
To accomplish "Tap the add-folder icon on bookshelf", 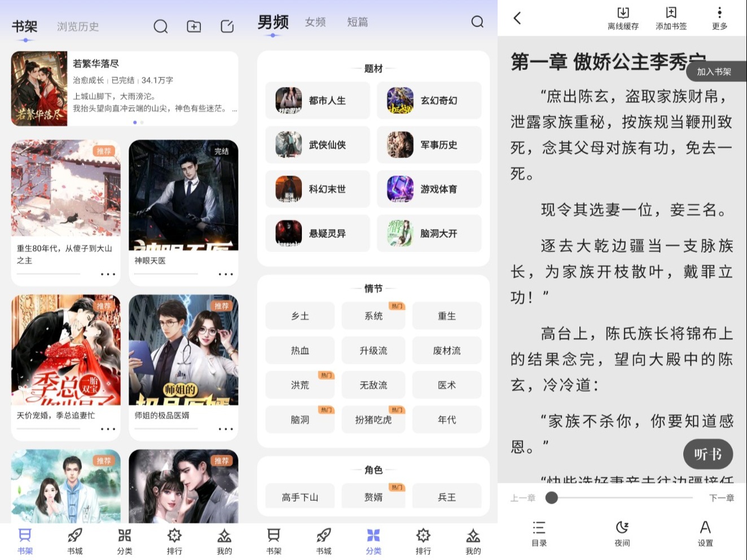I will pos(194,27).
